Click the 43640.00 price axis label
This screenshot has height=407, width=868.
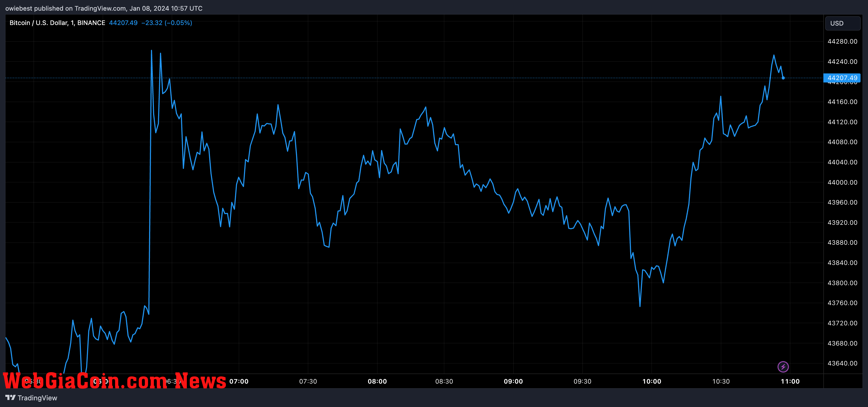(842, 363)
